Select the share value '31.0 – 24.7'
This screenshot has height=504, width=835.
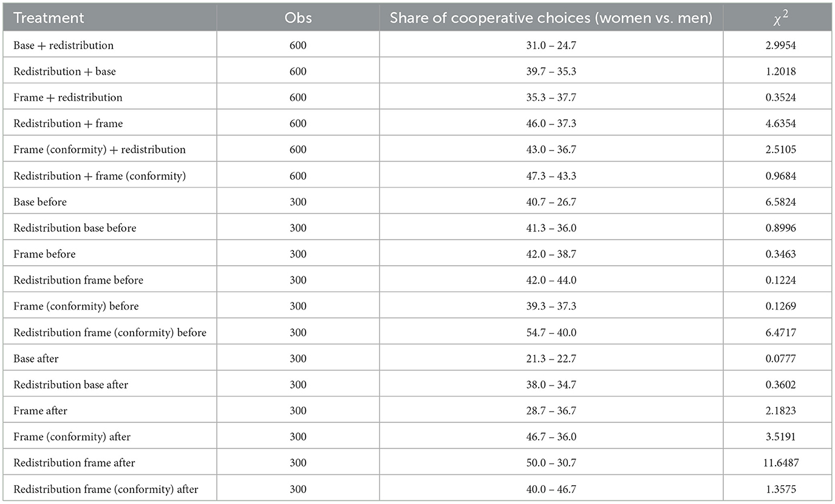coord(551,45)
